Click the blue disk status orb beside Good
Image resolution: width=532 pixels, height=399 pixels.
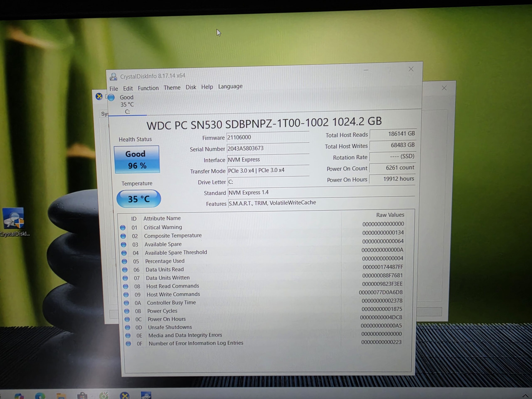[x=111, y=97]
